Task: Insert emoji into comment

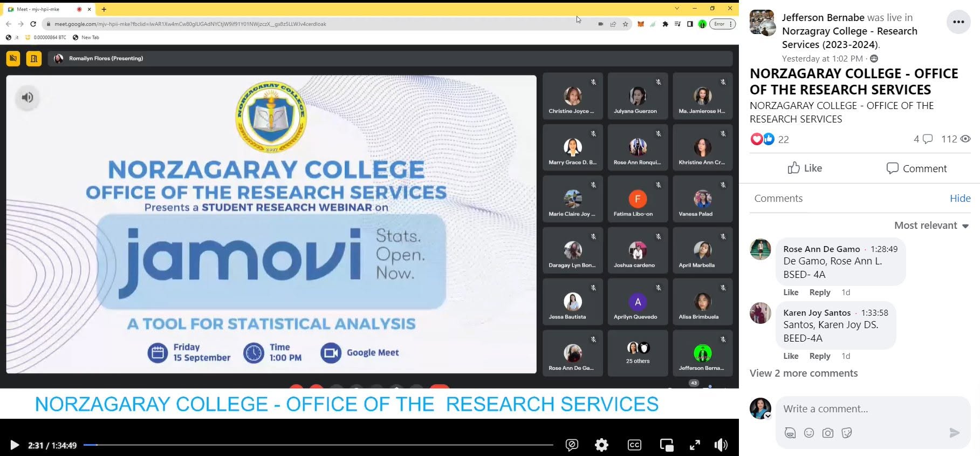Action: 809,433
